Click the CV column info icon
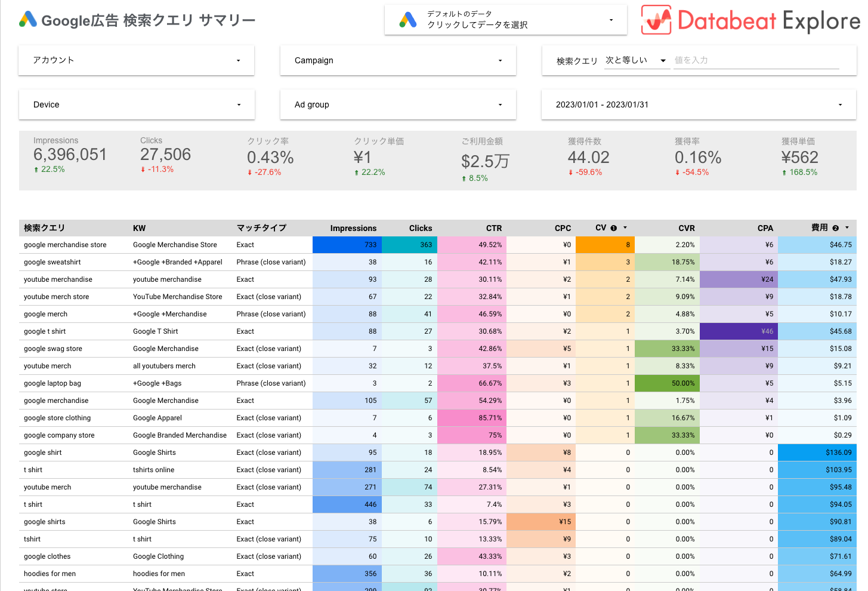 613,228
